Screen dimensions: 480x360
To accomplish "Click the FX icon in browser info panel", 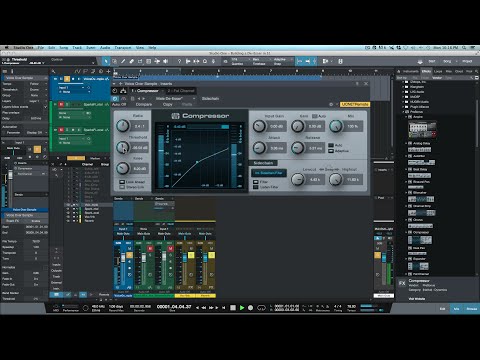I will 402,283.
